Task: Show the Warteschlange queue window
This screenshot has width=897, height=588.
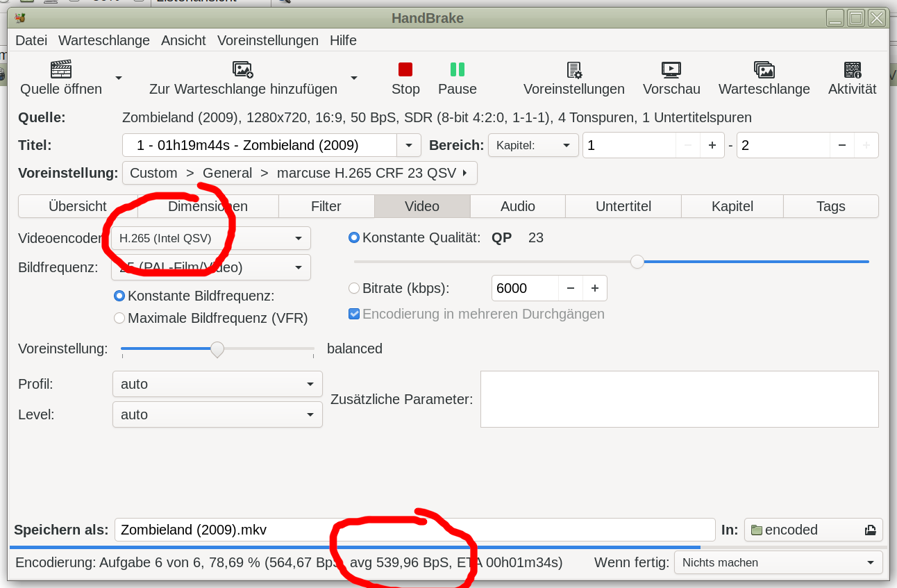Action: point(764,69)
